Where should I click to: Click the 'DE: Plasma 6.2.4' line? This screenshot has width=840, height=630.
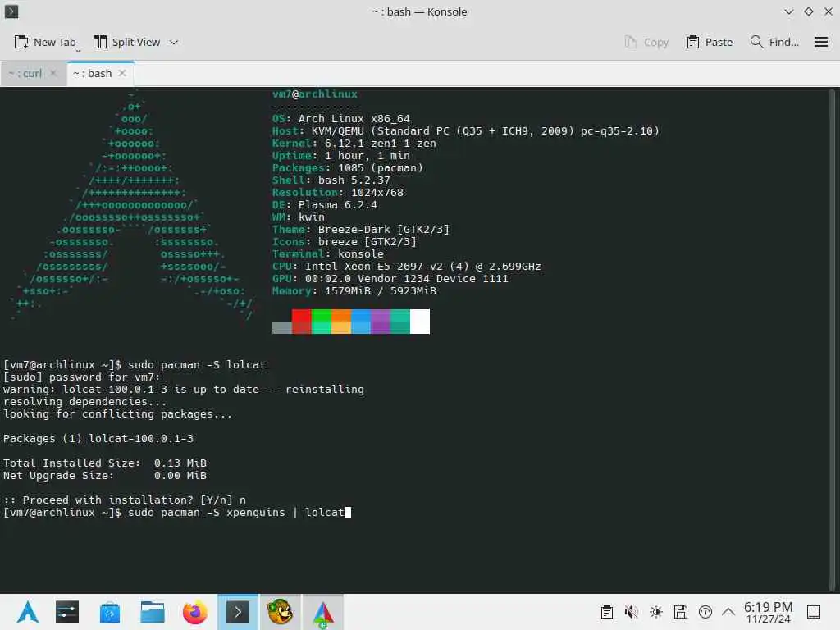pyautogui.click(x=325, y=205)
